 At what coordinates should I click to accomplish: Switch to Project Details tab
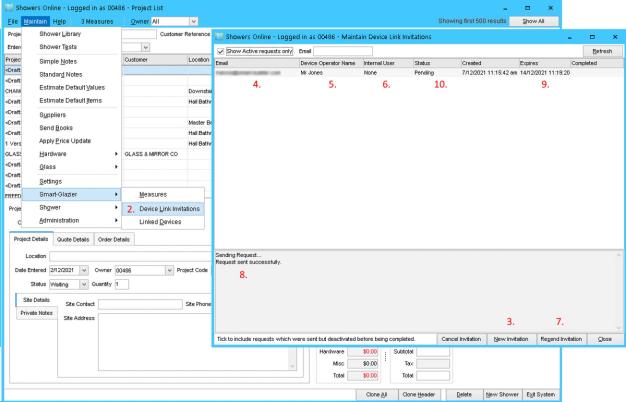click(x=31, y=239)
